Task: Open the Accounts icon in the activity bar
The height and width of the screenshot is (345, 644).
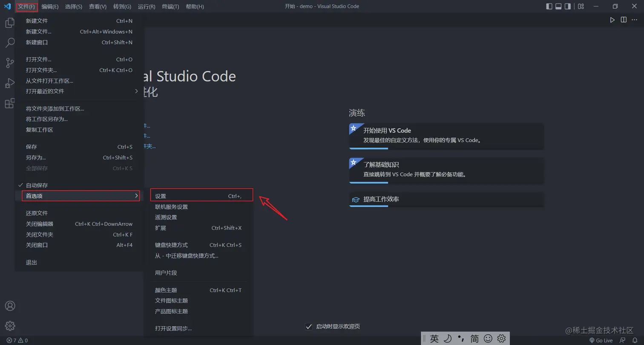Action: pos(10,306)
